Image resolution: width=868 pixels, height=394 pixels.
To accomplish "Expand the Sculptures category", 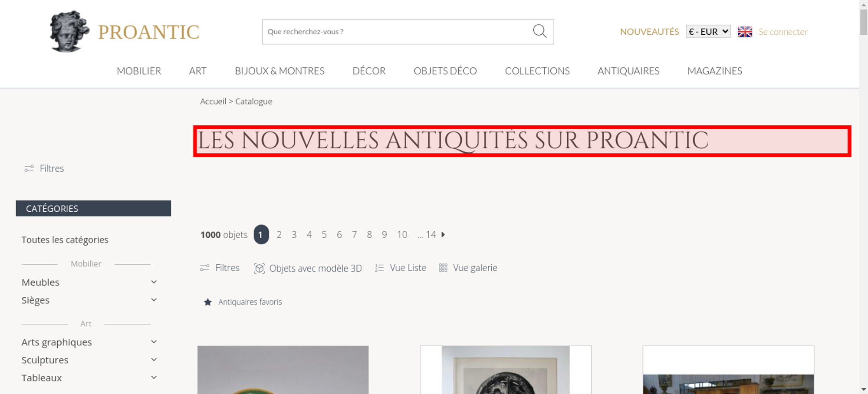I will 154,360.
